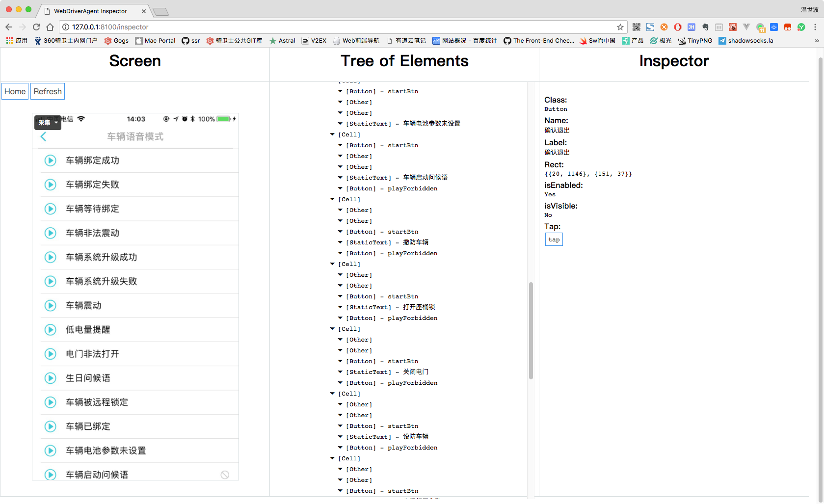Tap the back arrow in phone screen
824x504 pixels.
[43, 137]
